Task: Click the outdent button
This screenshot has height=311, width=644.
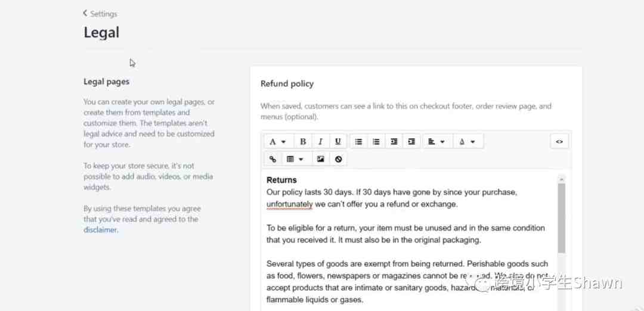Action: [x=394, y=142]
